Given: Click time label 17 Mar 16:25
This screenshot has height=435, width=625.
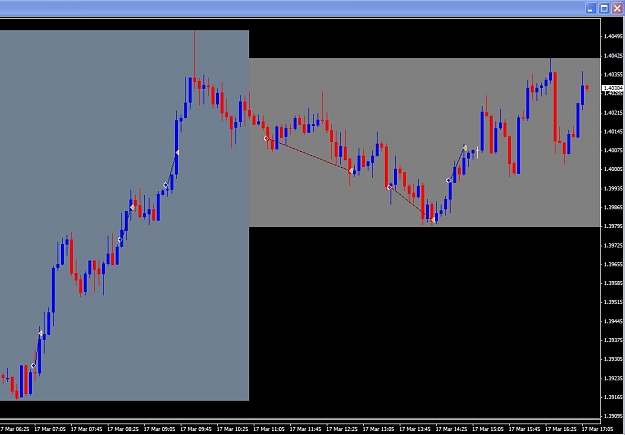Looking at the screenshot, I should (561, 429).
